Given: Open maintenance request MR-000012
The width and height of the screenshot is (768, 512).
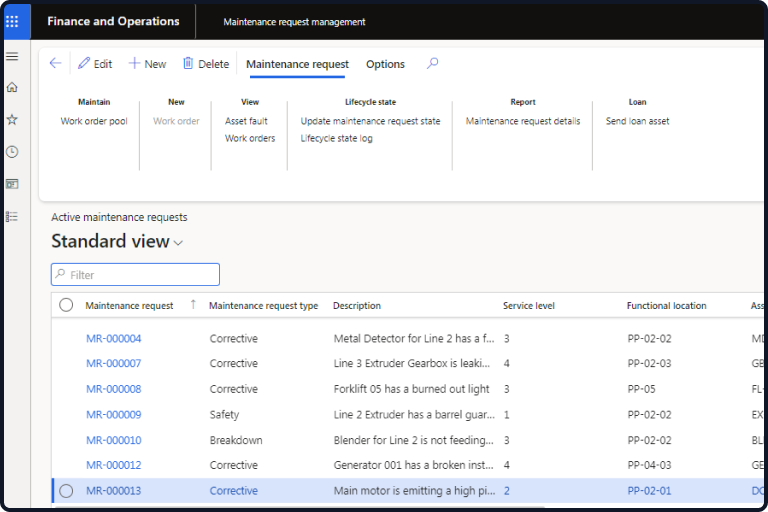Looking at the screenshot, I should 114,465.
